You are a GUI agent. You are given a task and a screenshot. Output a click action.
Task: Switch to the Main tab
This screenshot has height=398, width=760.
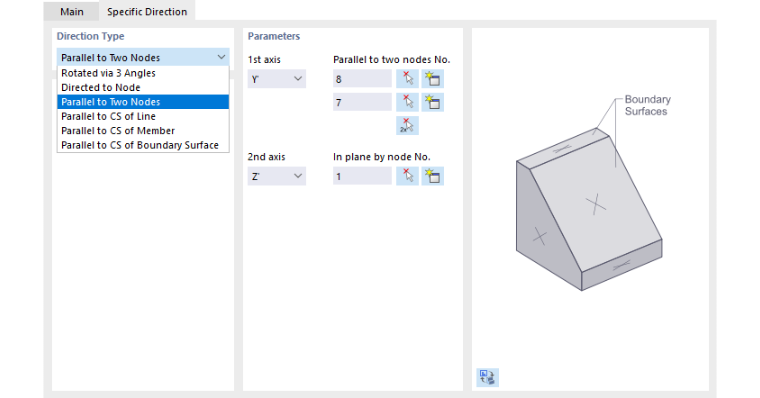tap(72, 11)
